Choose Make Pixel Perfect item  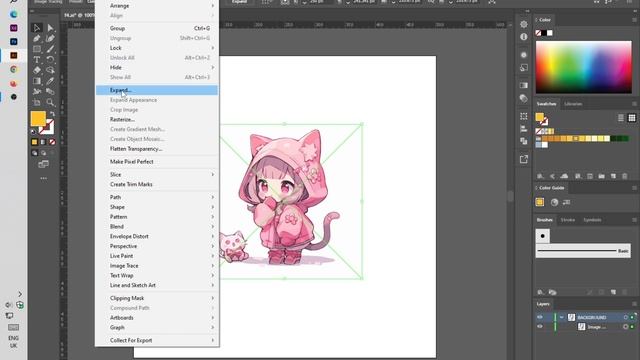point(157,162)
